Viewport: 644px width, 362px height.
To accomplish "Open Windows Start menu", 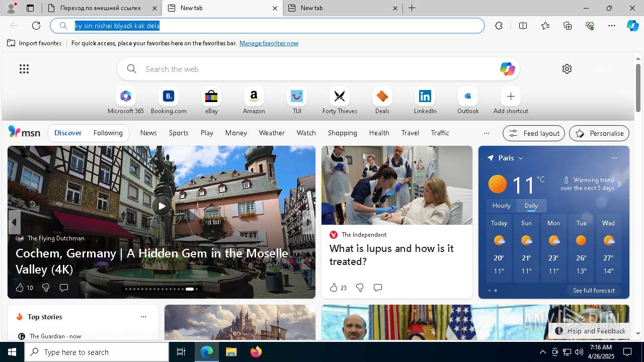I will [x=12, y=352].
